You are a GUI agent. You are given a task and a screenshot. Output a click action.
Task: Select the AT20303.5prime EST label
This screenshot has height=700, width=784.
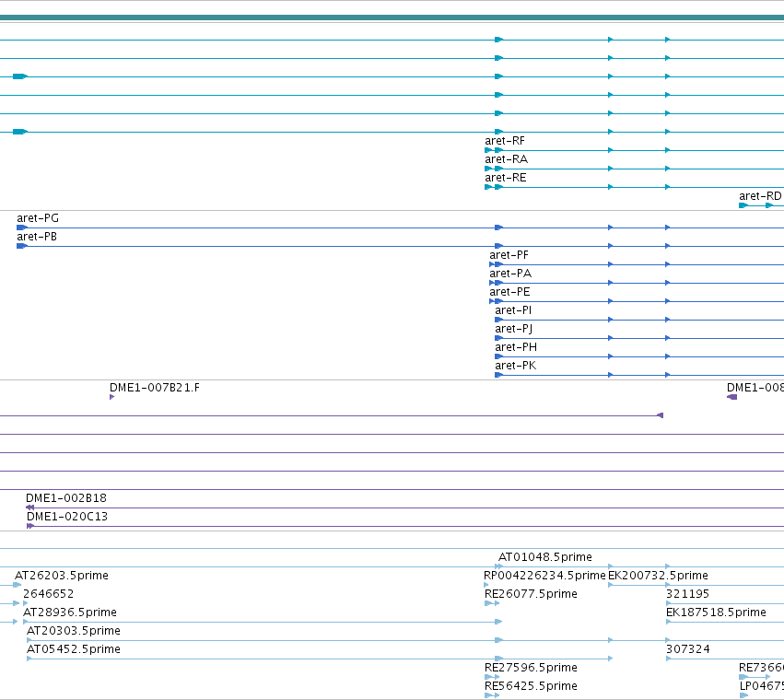74,631
